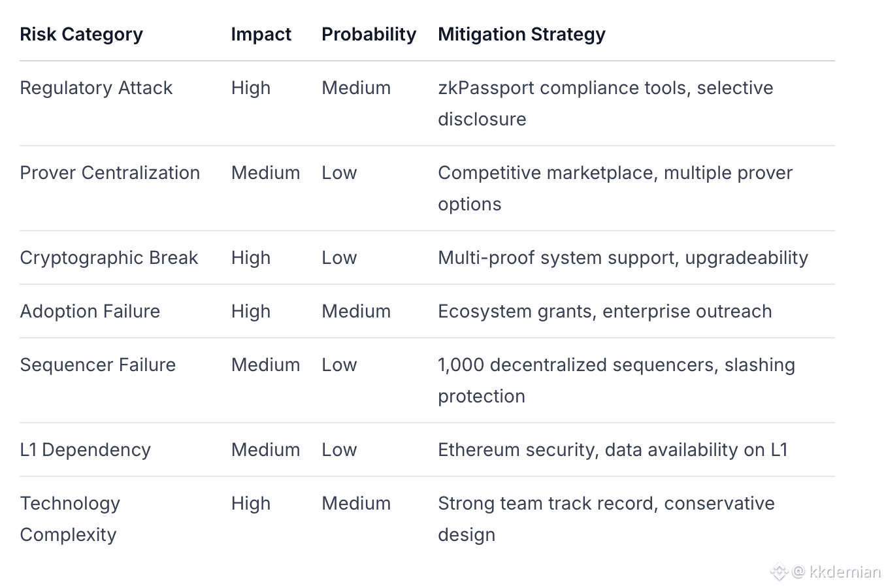Click the Binance logo watermark icon
The image size is (886, 588).
point(778,572)
